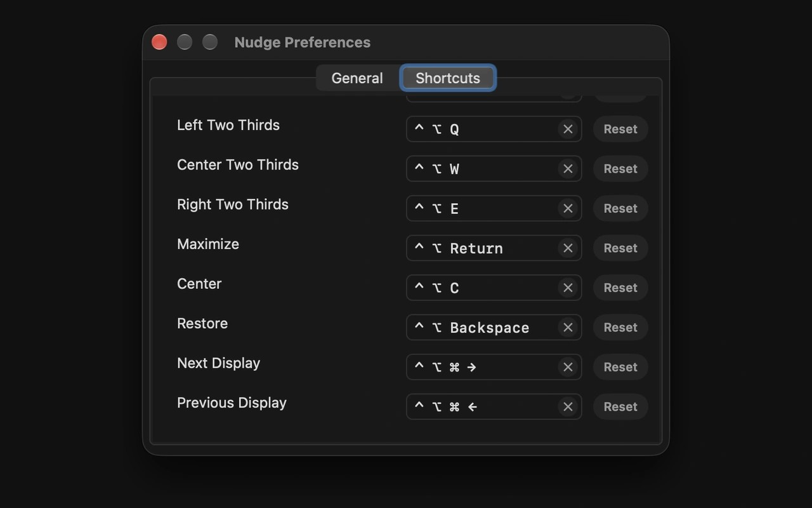Click the Restore label
Image resolution: width=812 pixels, height=508 pixels.
[x=202, y=324]
